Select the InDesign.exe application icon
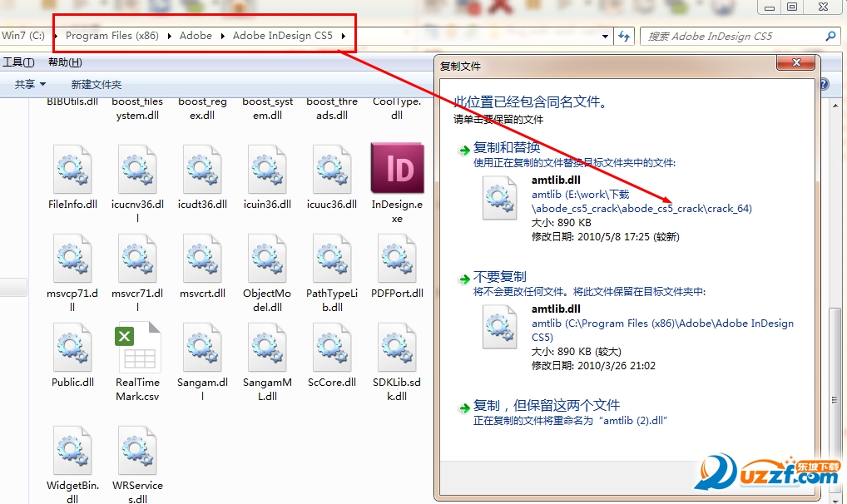 tap(397, 168)
